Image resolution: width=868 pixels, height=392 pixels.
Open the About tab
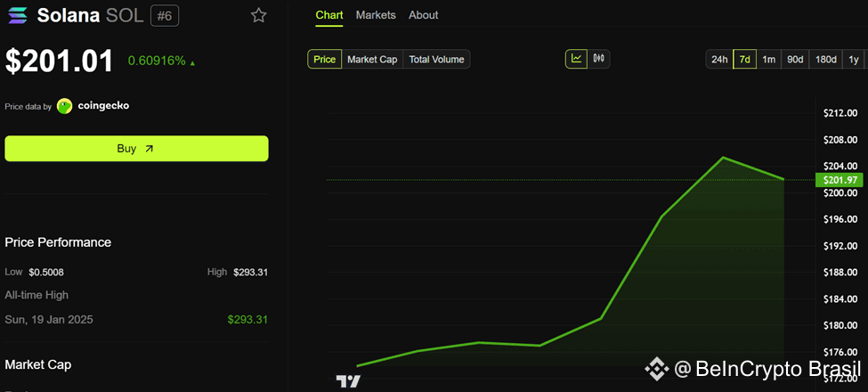(x=424, y=15)
